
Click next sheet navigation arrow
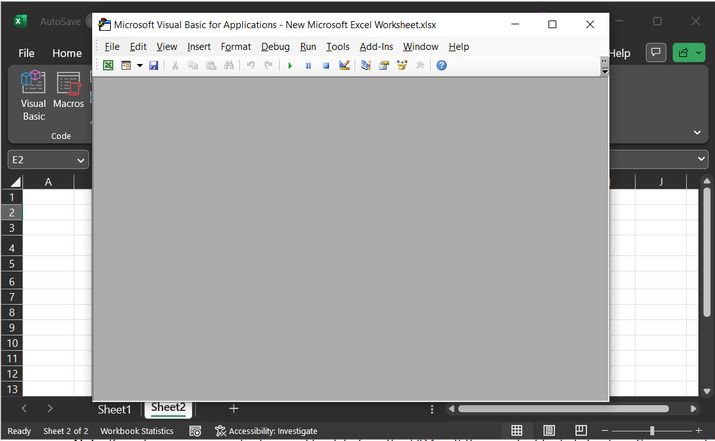point(50,409)
